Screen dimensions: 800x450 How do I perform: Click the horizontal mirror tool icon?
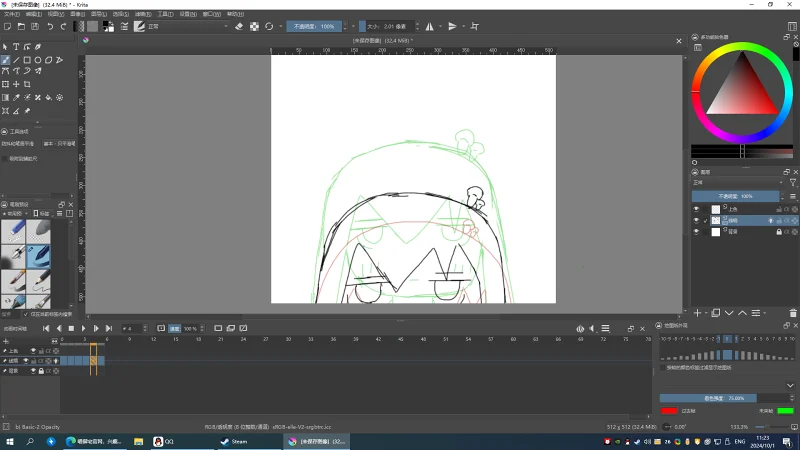coord(430,27)
